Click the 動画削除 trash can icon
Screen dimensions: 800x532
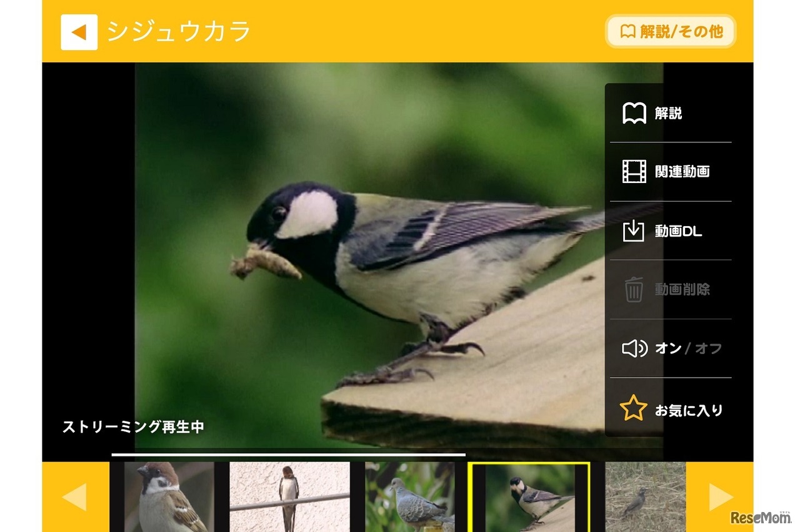tap(634, 290)
